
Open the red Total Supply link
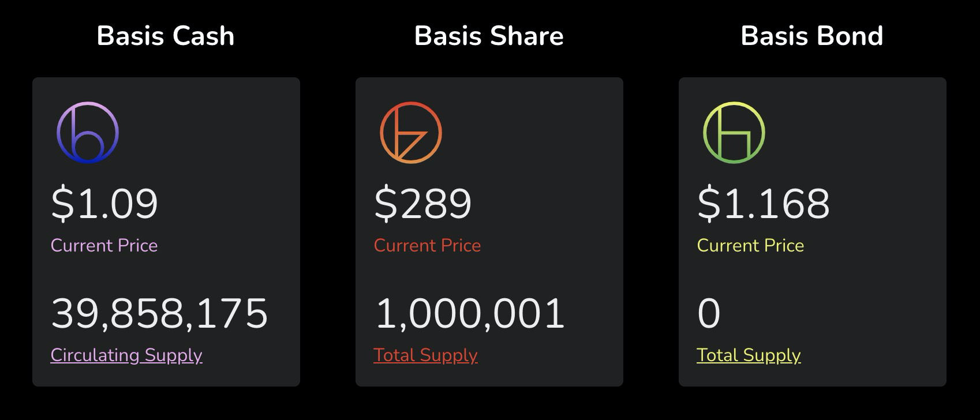pyautogui.click(x=425, y=355)
